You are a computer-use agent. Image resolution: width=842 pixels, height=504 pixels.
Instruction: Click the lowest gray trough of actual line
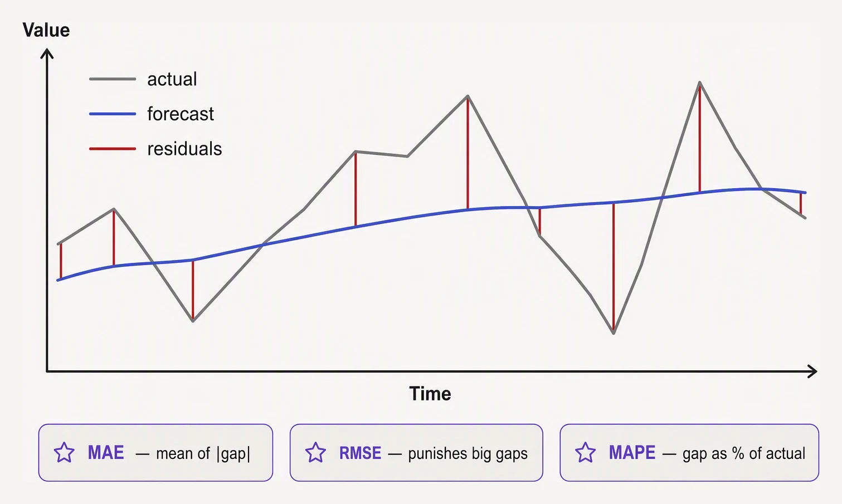[614, 332]
